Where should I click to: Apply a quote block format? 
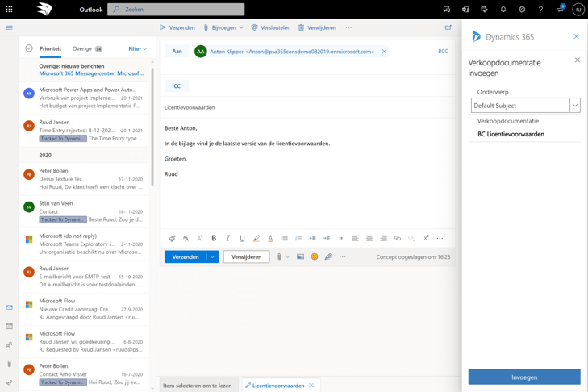(341, 238)
